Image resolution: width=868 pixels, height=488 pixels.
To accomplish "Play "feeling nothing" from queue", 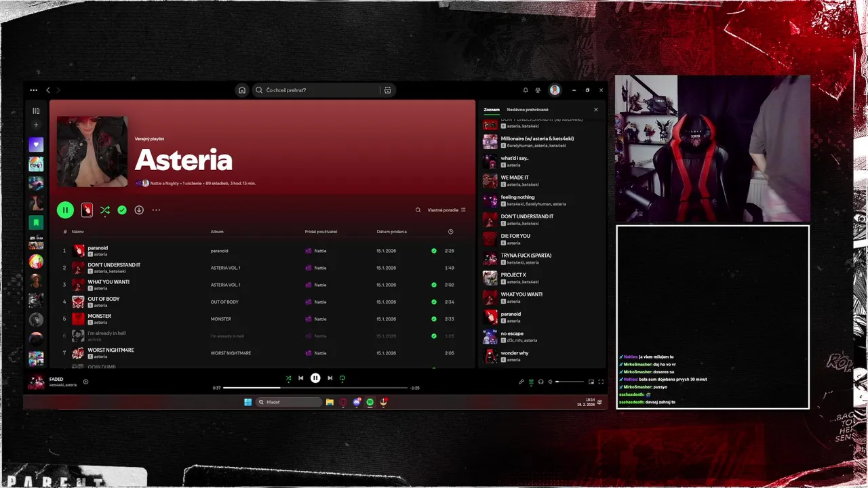I will click(x=517, y=197).
